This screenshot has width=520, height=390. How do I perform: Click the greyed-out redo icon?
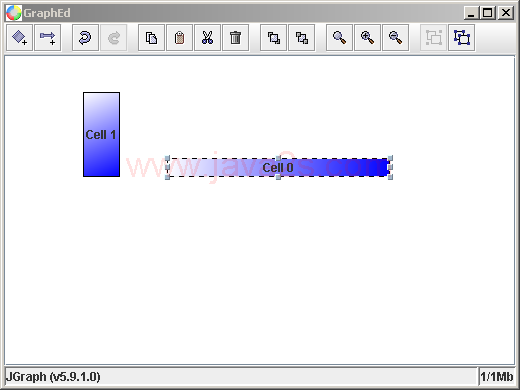(114, 38)
